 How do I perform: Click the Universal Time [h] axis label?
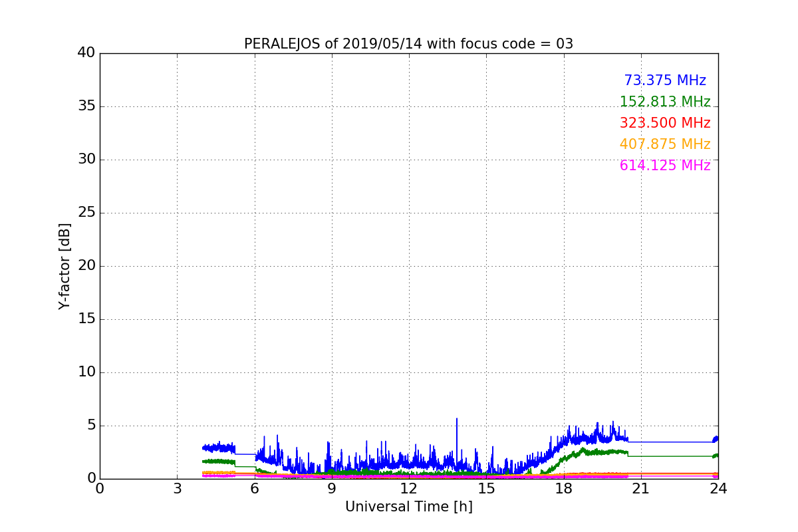408,507
